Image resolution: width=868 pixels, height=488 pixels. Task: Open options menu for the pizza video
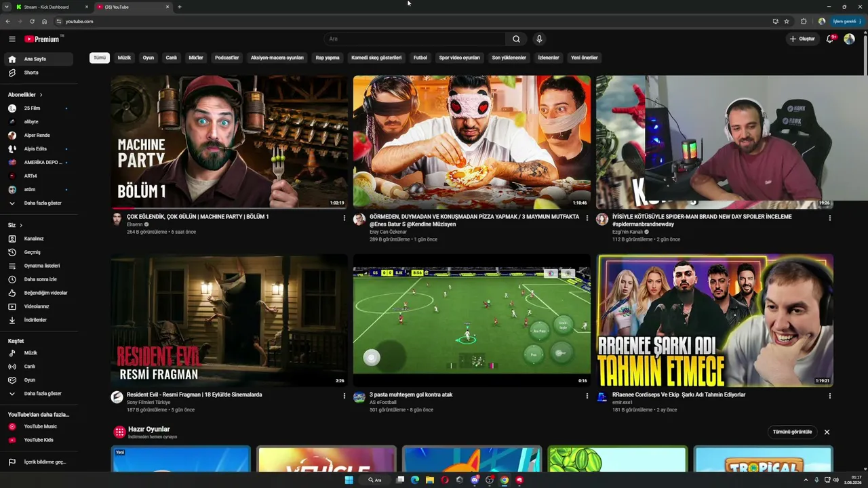coord(587,218)
